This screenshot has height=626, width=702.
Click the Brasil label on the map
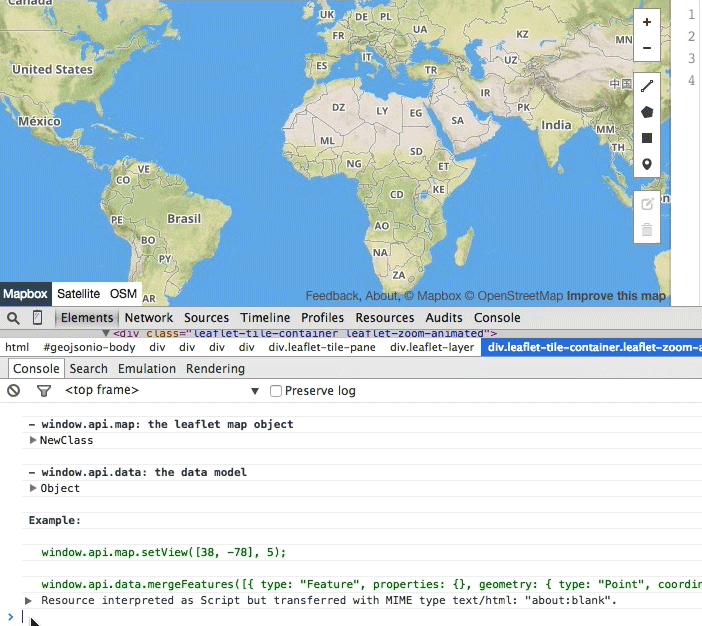coord(184,219)
